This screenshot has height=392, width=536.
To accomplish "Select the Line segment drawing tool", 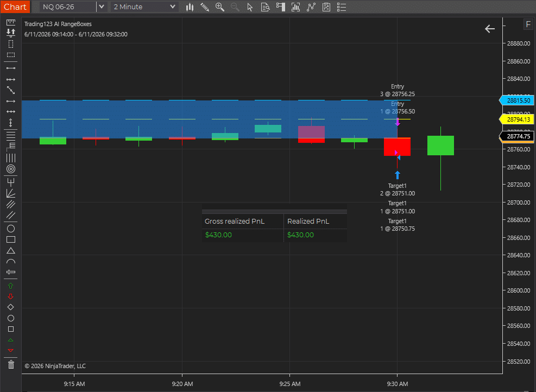I will coord(11,68).
